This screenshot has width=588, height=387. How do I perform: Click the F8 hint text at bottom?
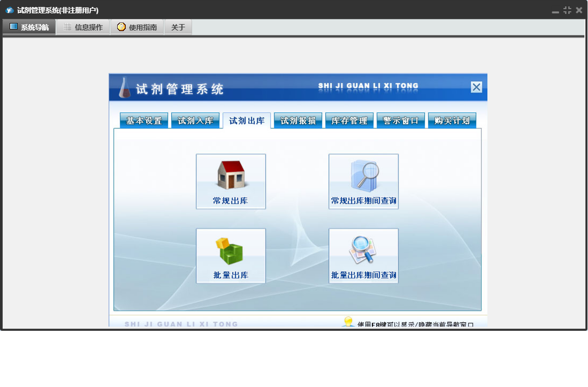[x=415, y=324]
